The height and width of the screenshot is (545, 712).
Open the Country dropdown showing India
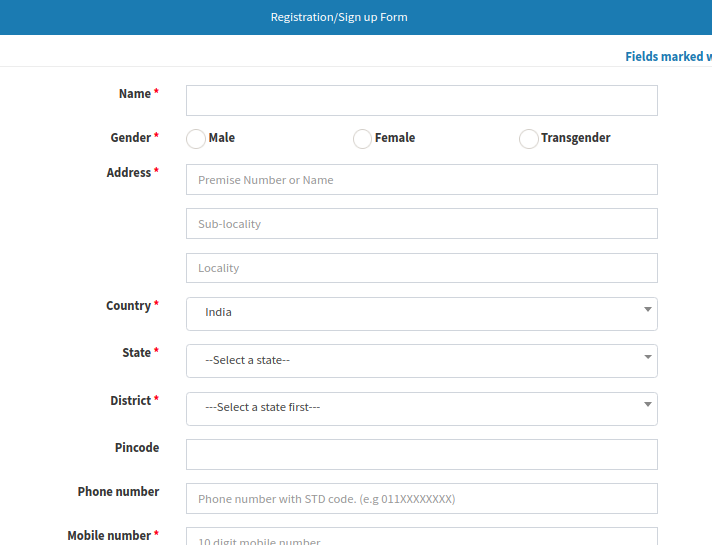(x=421, y=313)
